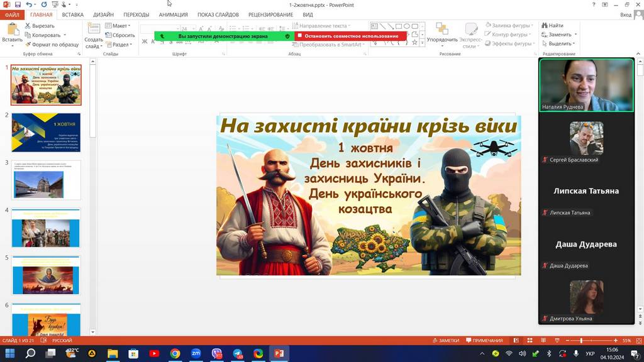Screen dimensions: 644x362
Task: Click the slide title 'На захисті країни крізь віки'
Action: (369, 126)
